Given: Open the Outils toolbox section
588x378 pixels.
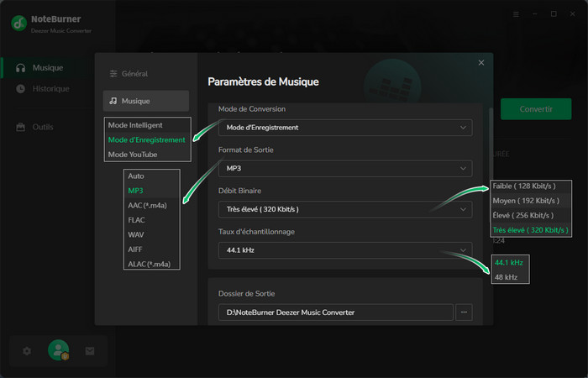Looking at the screenshot, I should [34, 127].
